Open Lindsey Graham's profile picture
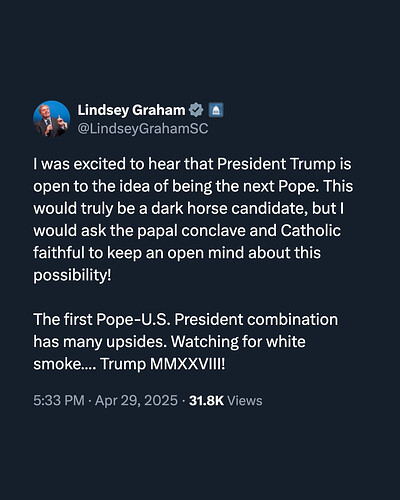Viewport: 400px width, 500px height. point(52,119)
